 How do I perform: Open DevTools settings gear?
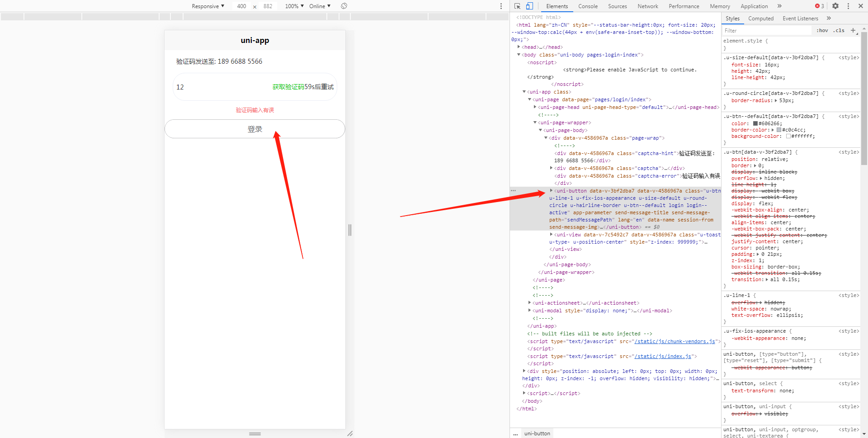point(835,6)
